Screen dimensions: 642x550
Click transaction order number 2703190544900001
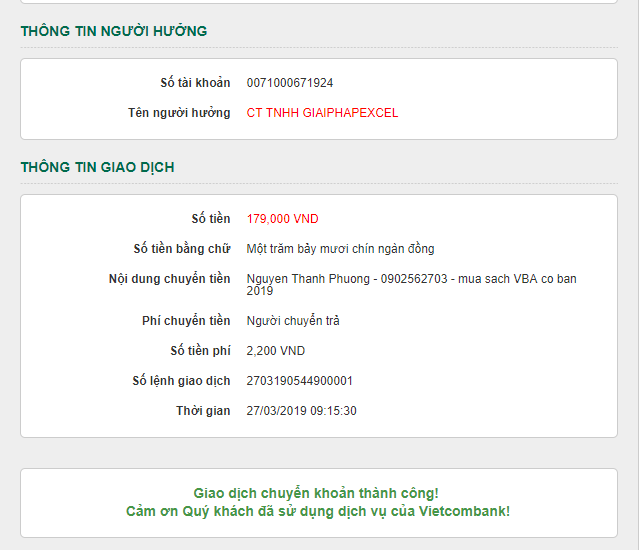(x=299, y=381)
